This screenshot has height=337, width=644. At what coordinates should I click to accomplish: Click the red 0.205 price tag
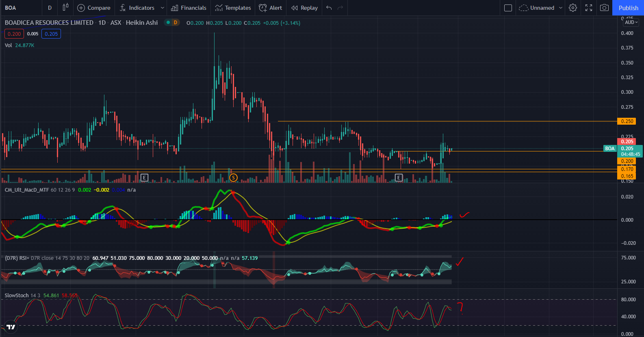pyautogui.click(x=627, y=141)
